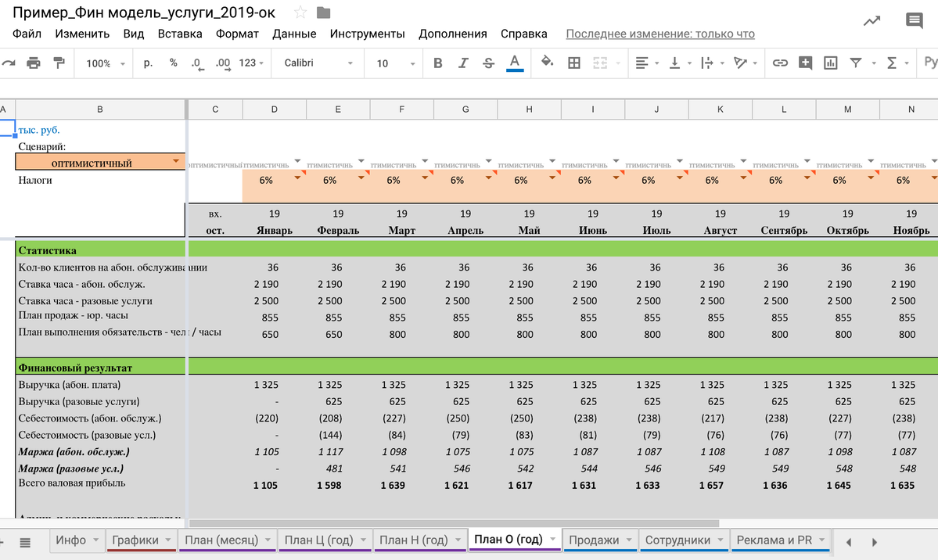Toggle strikethrough formatting

tap(488, 63)
